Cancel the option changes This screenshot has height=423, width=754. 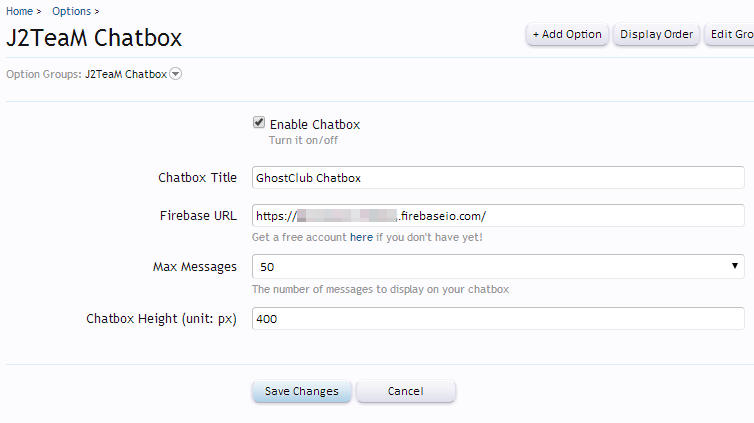point(405,391)
